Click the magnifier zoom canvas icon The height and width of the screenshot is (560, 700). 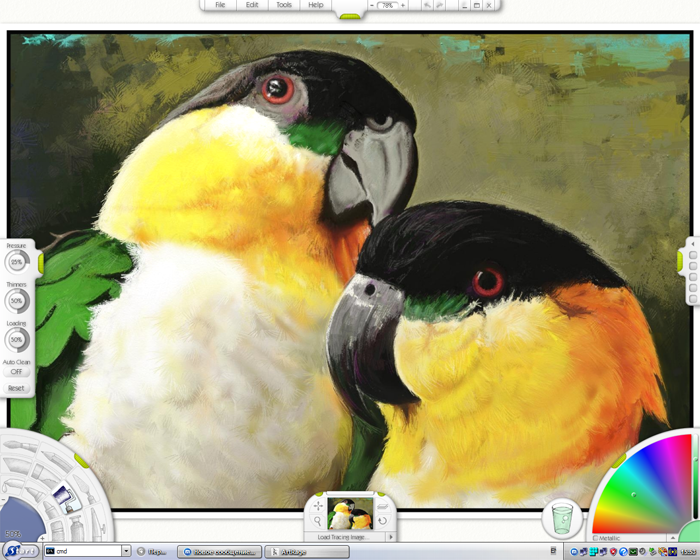[317, 521]
